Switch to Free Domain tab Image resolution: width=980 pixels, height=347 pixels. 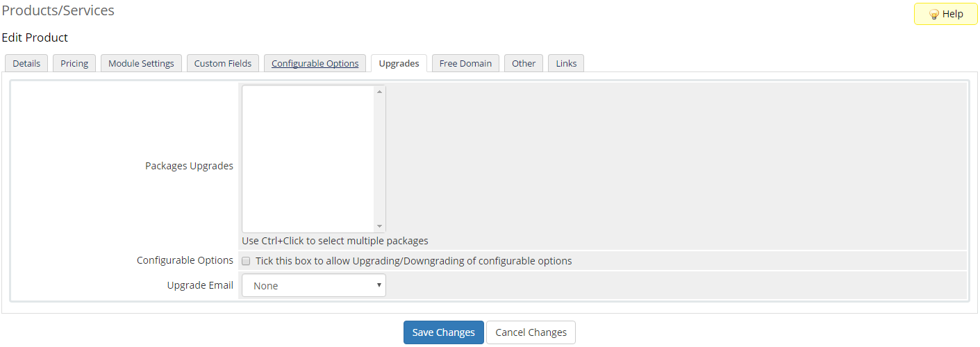coord(465,63)
